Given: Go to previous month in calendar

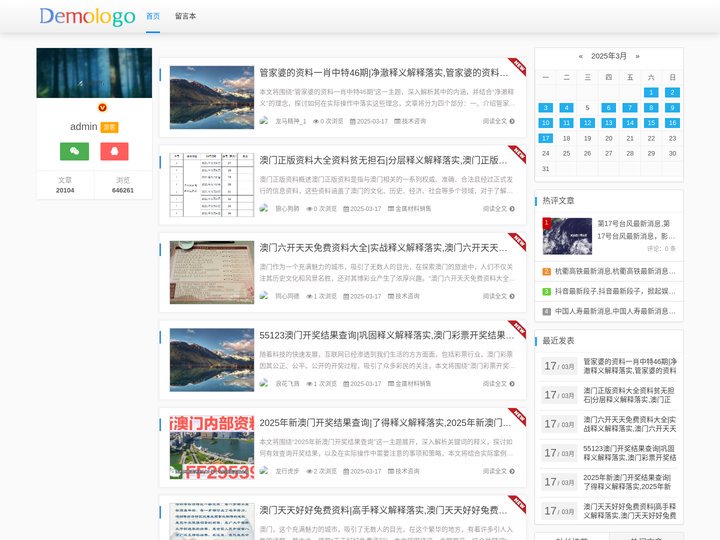Looking at the screenshot, I should (x=580, y=56).
